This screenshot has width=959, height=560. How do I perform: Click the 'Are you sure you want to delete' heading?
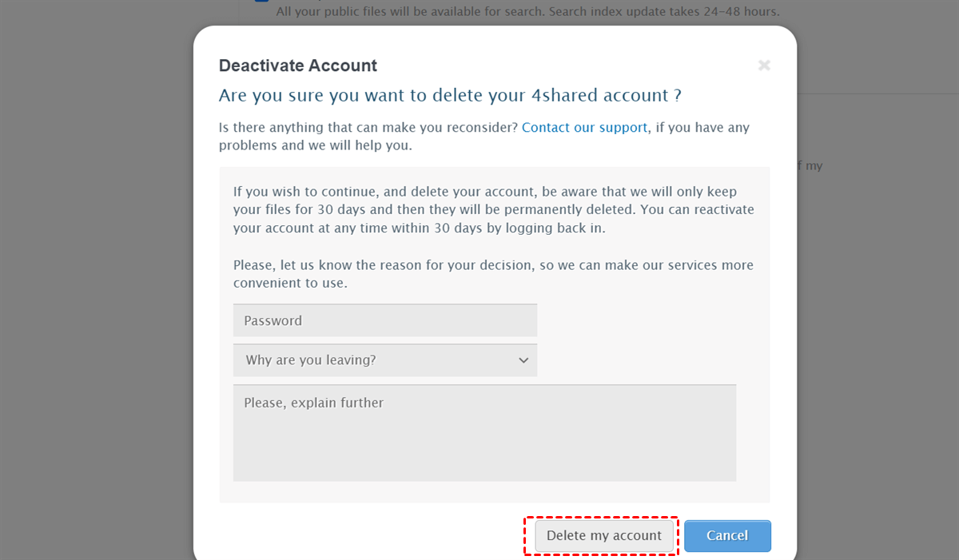[449, 96]
